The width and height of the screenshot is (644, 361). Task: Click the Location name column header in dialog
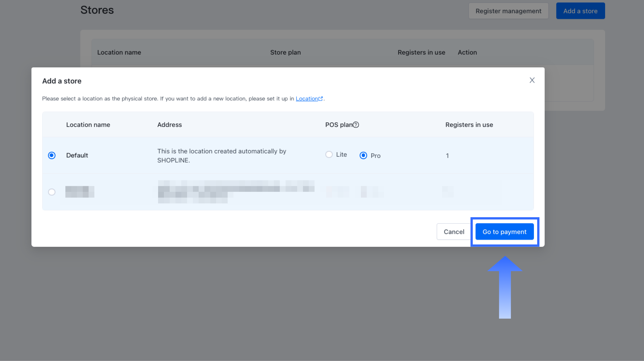point(88,125)
